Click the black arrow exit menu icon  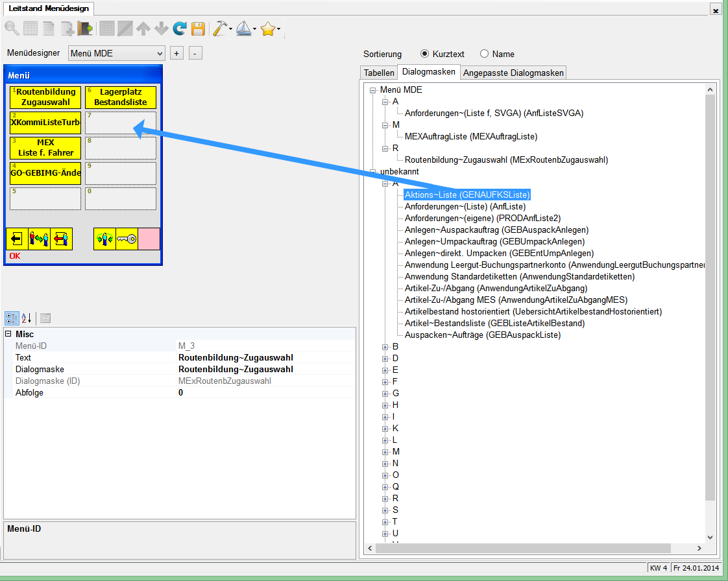tap(17, 239)
